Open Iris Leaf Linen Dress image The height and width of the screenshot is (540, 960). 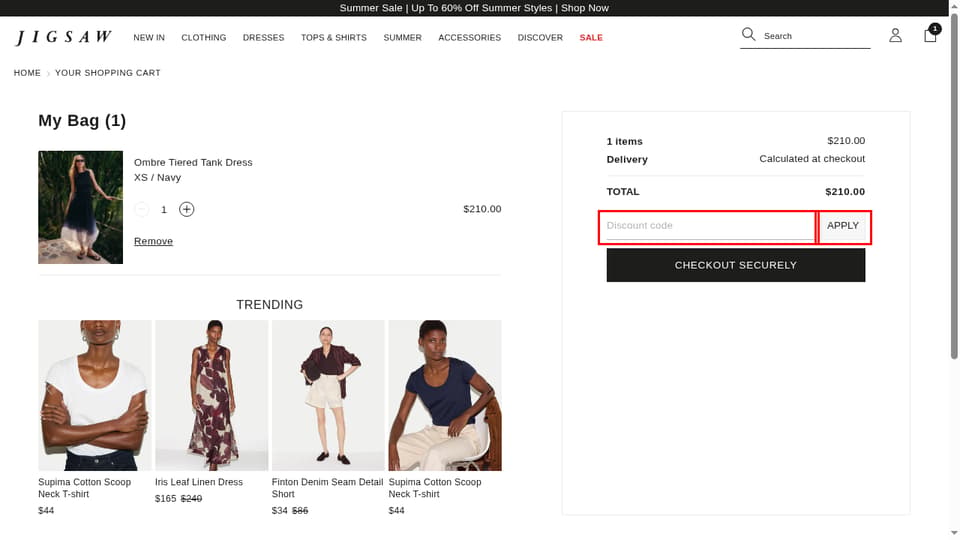coord(211,396)
